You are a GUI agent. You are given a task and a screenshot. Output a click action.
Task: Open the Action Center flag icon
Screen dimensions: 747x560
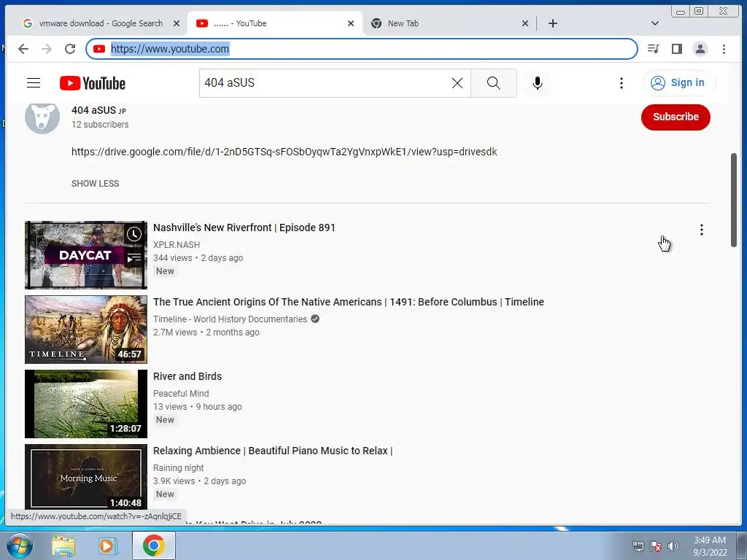pos(656,546)
